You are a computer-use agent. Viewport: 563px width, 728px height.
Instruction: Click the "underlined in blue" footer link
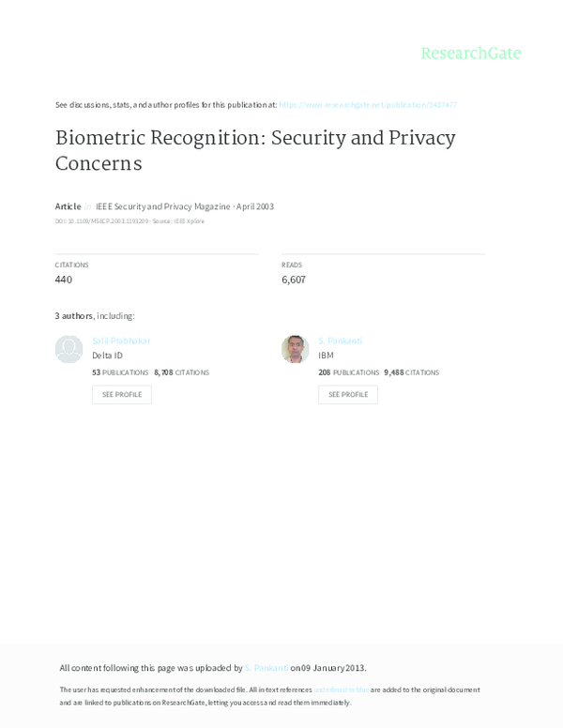coord(341,690)
